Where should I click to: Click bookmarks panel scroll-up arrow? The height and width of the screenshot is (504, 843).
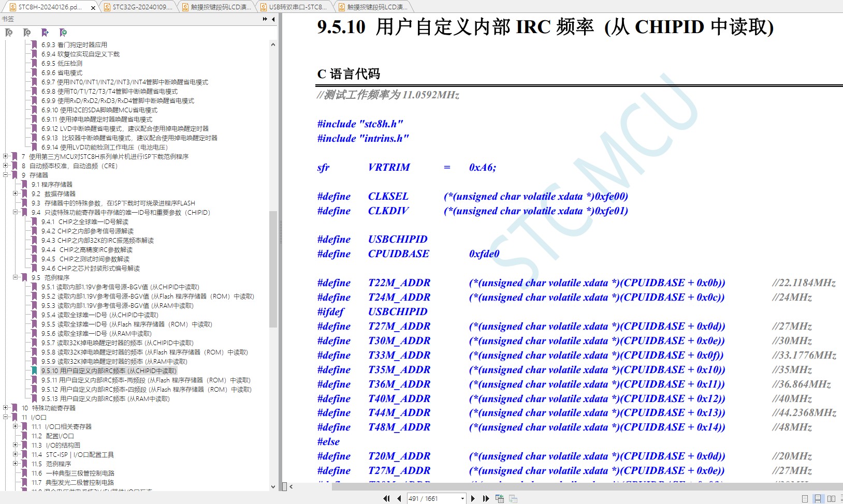273,45
